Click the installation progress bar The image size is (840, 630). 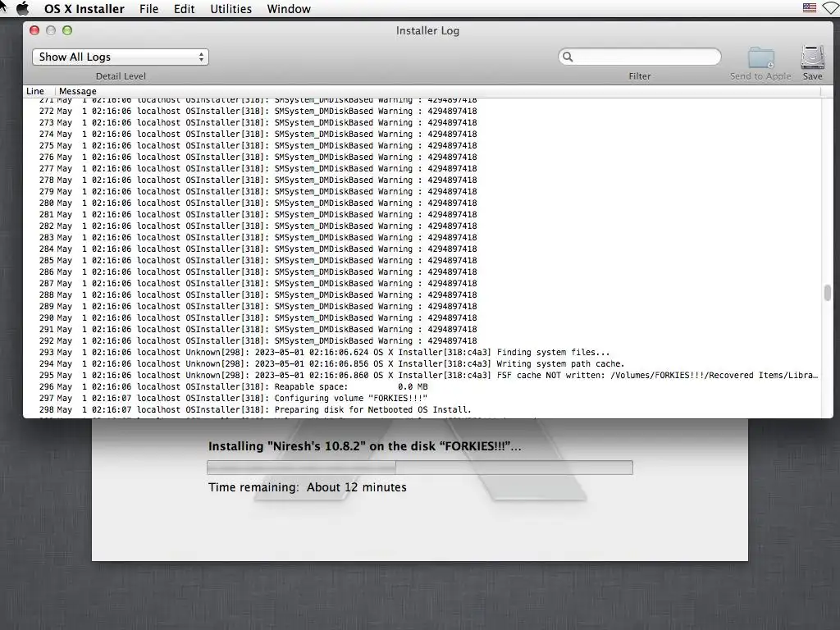pyautogui.click(x=419, y=467)
